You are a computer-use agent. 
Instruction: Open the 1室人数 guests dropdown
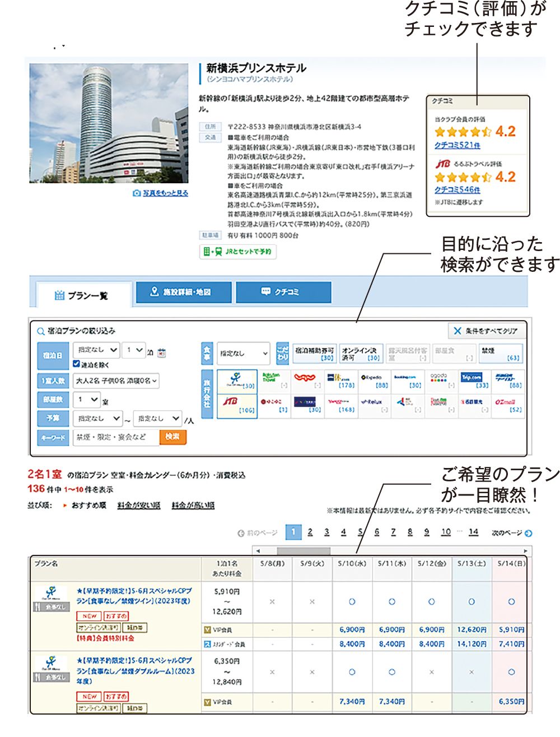pos(116,381)
